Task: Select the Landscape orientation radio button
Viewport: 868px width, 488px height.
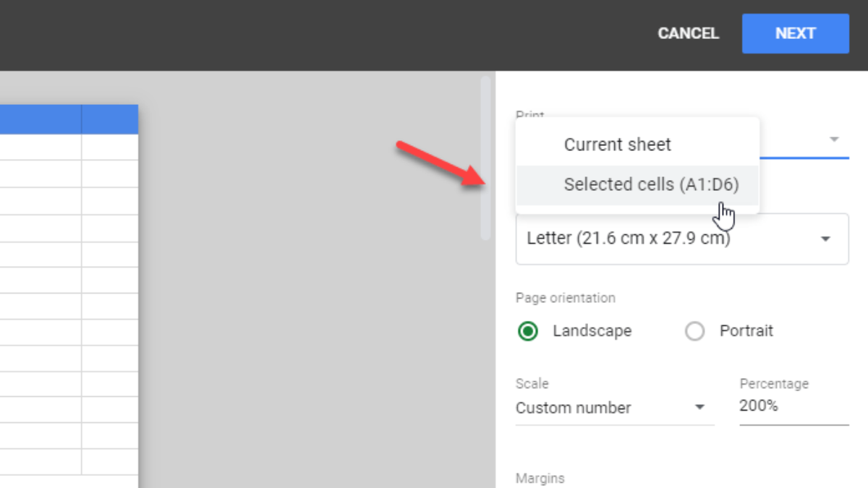Action: pos(527,331)
